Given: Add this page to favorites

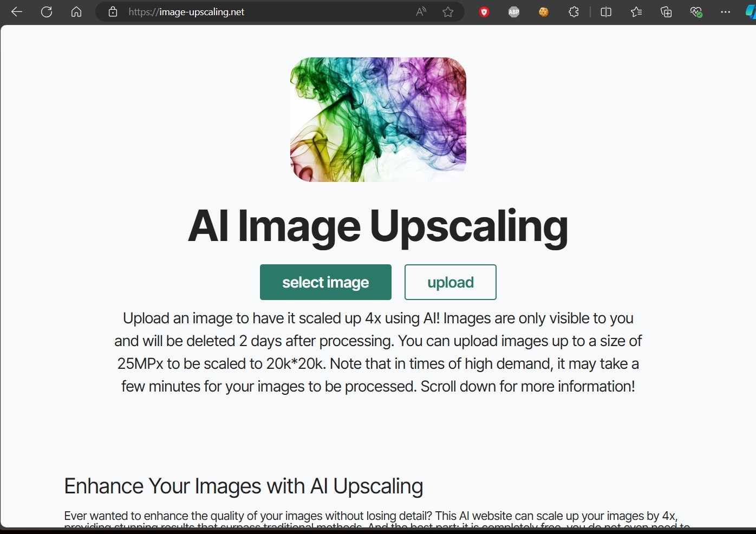Looking at the screenshot, I should [x=448, y=11].
